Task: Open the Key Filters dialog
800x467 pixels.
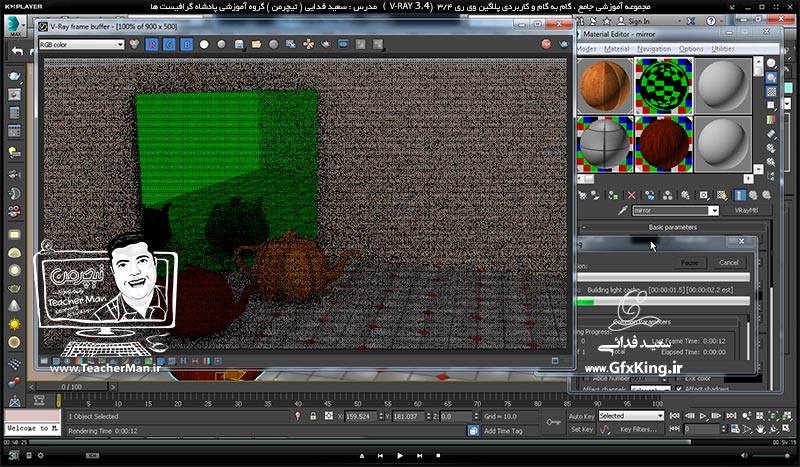Action: (638, 429)
